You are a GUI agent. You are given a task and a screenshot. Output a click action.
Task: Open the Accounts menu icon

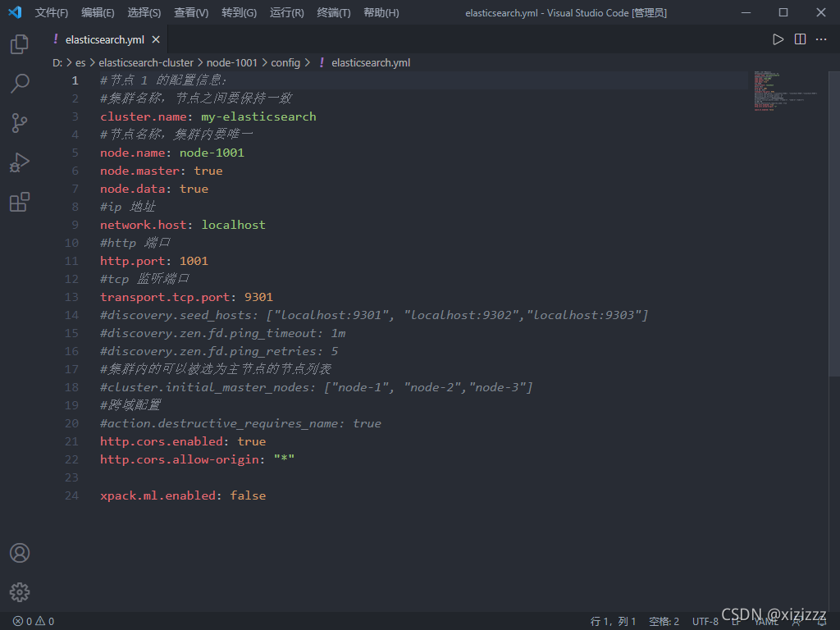pyautogui.click(x=20, y=553)
